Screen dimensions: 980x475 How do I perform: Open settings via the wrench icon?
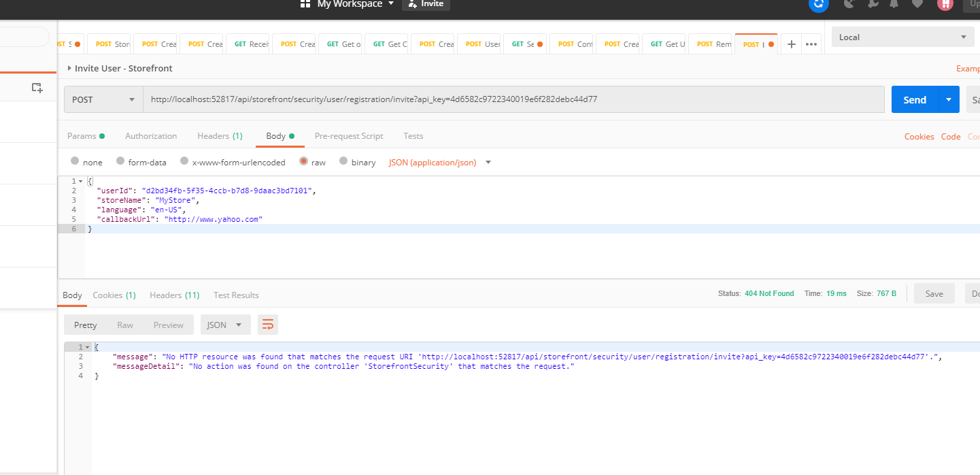[x=873, y=3]
